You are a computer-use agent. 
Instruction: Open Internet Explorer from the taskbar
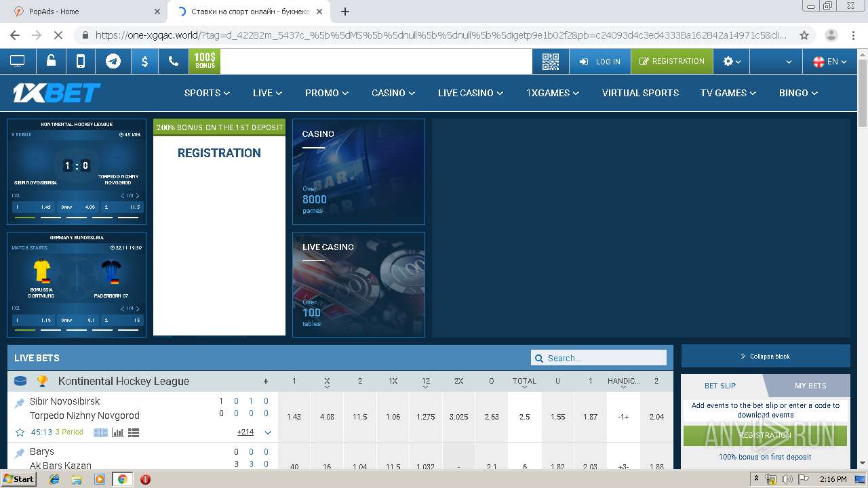pyautogui.click(x=54, y=479)
